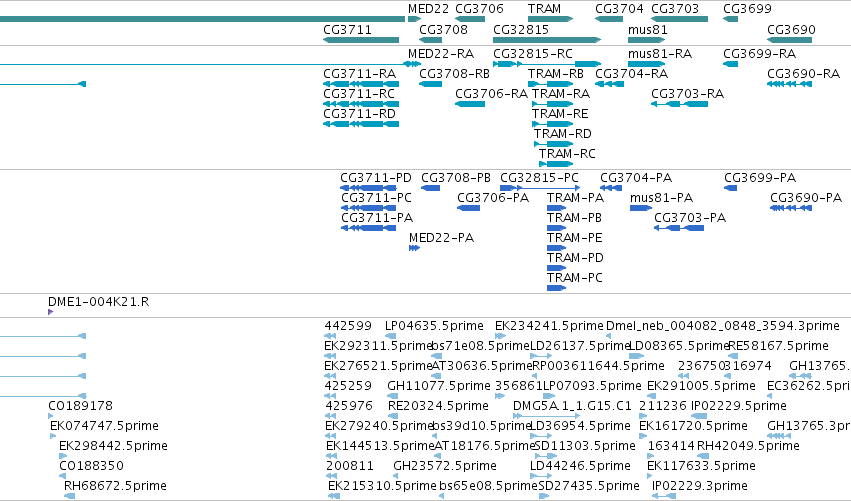Click the CG3706 gene glyph label
This screenshot has height=501, width=851.
[479, 9]
